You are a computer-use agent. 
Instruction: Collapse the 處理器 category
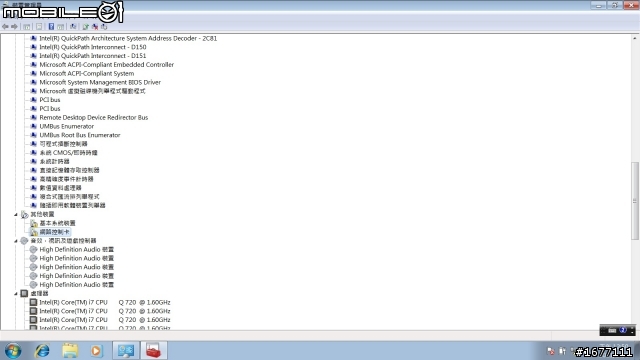[x=16, y=293]
